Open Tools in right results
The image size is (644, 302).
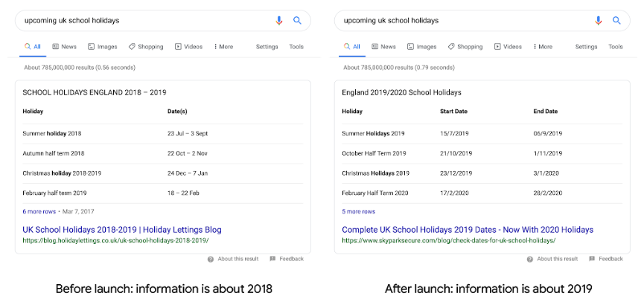pos(615,47)
